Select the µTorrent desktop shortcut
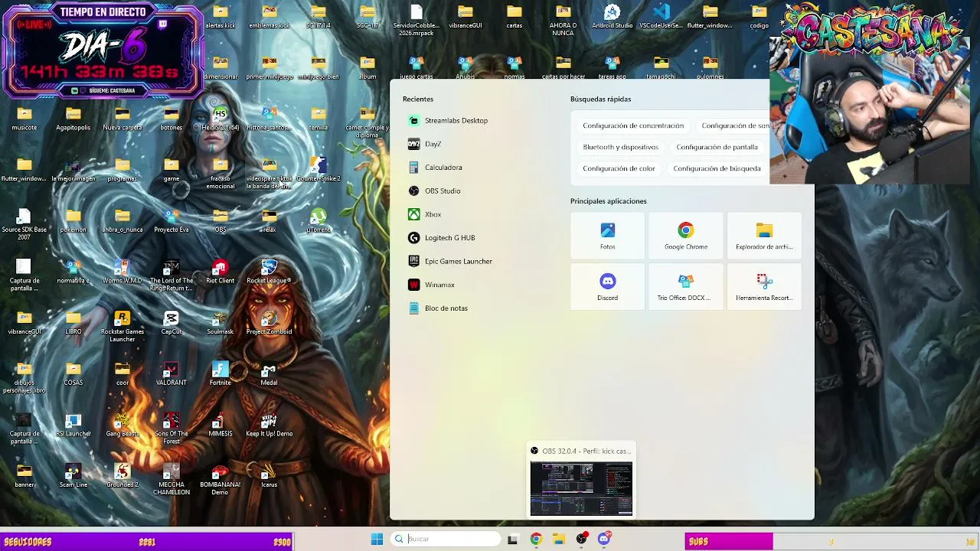 (318, 220)
